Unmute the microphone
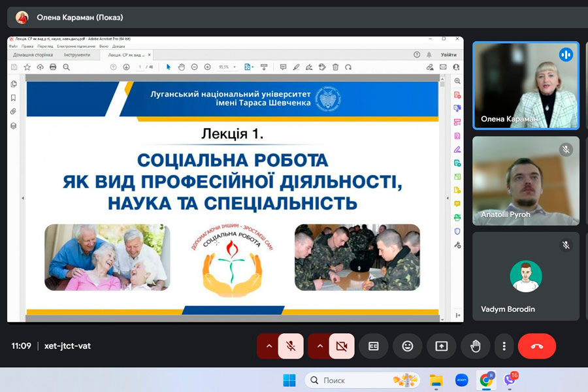 coord(291,346)
